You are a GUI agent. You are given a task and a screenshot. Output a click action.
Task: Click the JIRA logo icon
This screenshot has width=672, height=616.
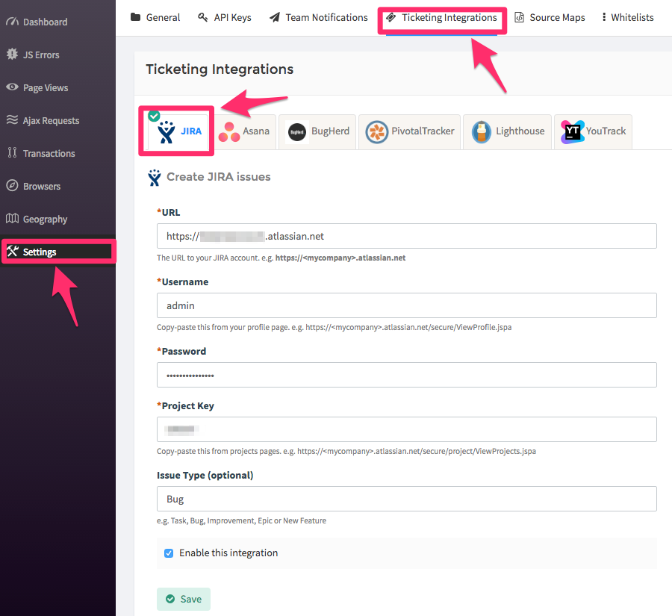click(x=166, y=131)
